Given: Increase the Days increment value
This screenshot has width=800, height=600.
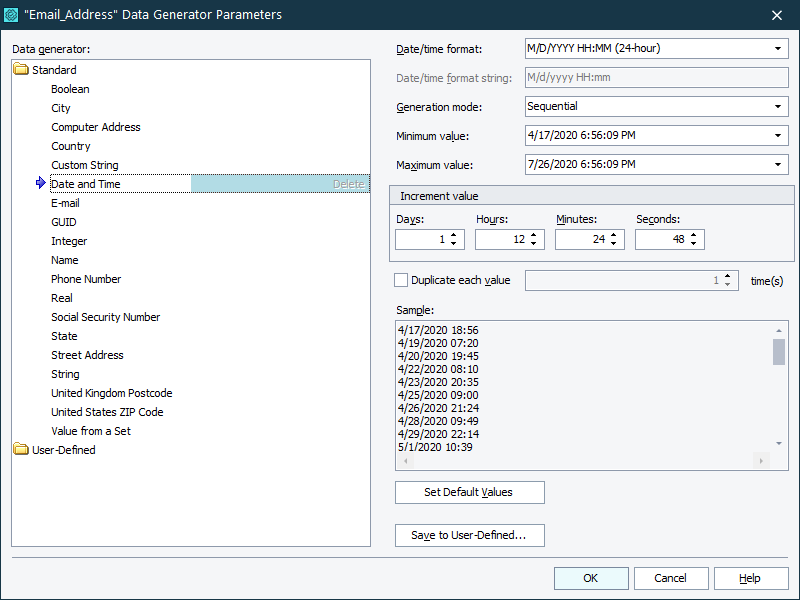Looking at the screenshot, I should coord(454,235).
